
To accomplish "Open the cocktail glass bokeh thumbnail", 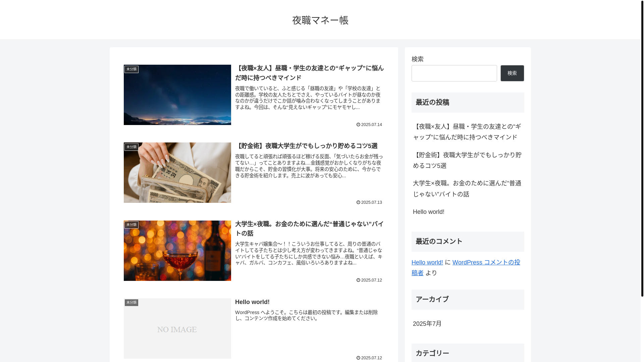I will coord(177,251).
